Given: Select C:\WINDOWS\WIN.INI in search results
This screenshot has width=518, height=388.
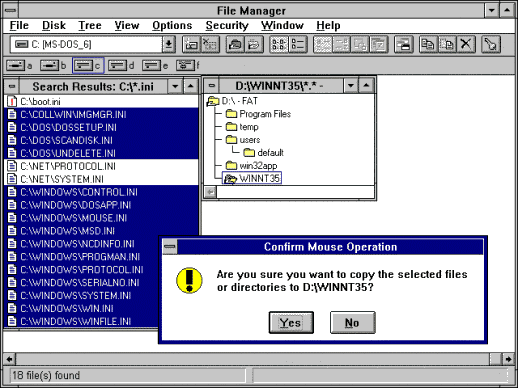Looking at the screenshot, I should click(x=81, y=308).
